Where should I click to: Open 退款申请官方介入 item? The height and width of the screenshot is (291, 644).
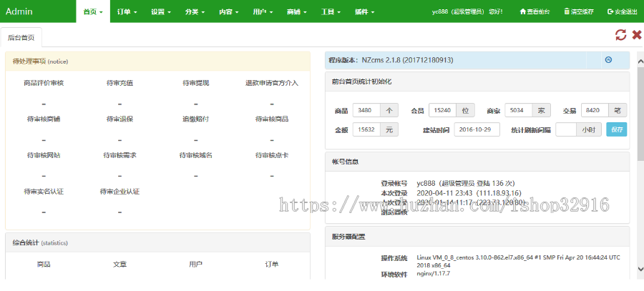[x=272, y=83]
